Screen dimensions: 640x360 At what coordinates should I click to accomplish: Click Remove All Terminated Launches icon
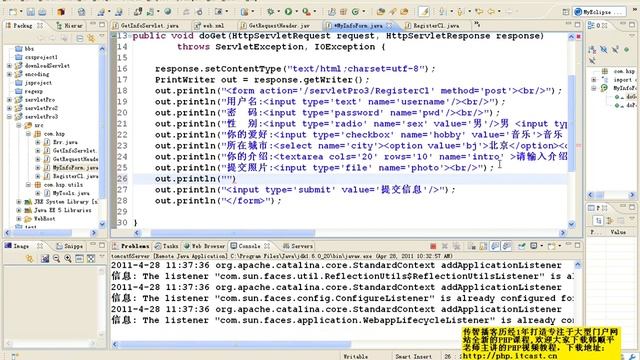(456, 246)
